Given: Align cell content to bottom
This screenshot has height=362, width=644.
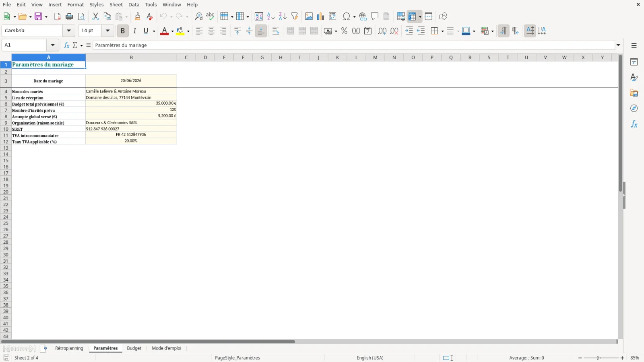Looking at the screenshot, I should (x=261, y=31).
